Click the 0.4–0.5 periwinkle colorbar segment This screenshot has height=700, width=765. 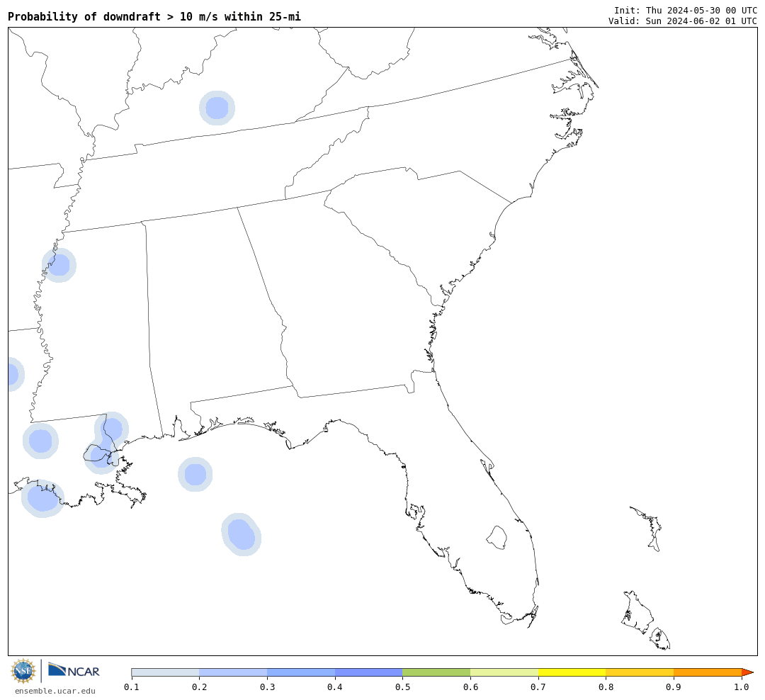point(369,672)
